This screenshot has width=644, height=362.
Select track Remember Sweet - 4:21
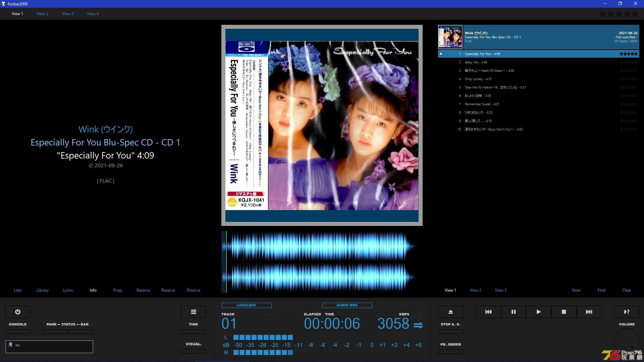(x=539, y=104)
